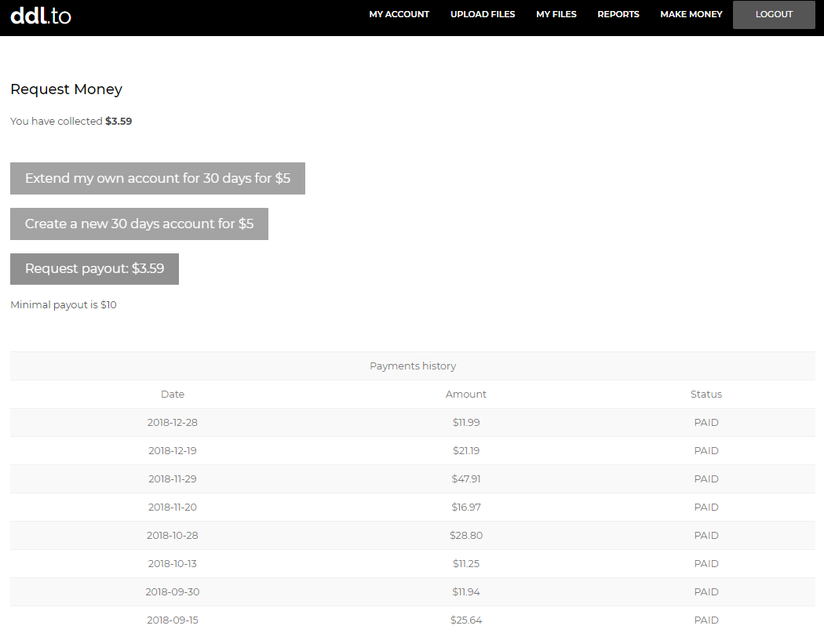Select the 2018-10-28 payment row date
This screenshot has height=644, width=824.
[173, 536]
